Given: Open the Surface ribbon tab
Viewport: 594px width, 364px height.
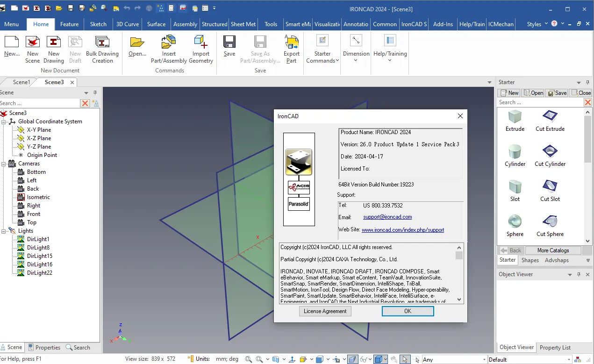Looking at the screenshot, I should tap(156, 24).
